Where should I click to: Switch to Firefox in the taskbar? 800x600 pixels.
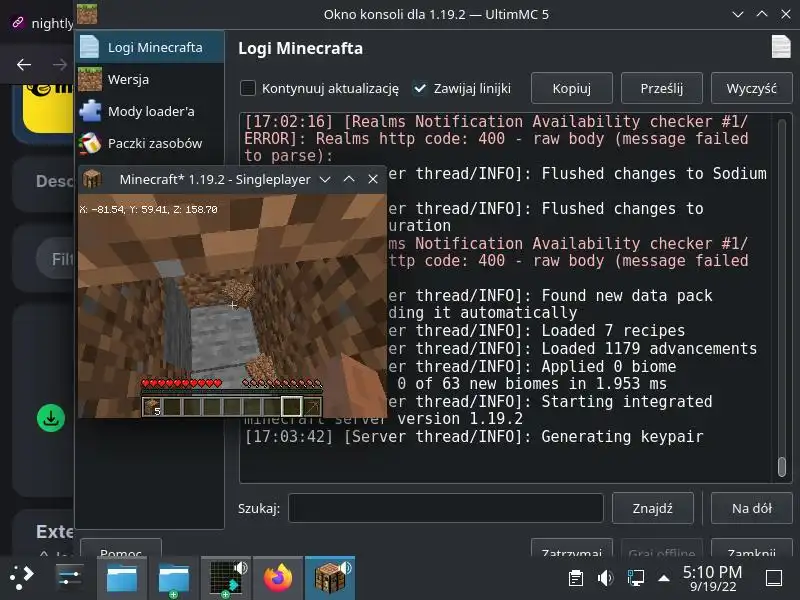pos(278,578)
